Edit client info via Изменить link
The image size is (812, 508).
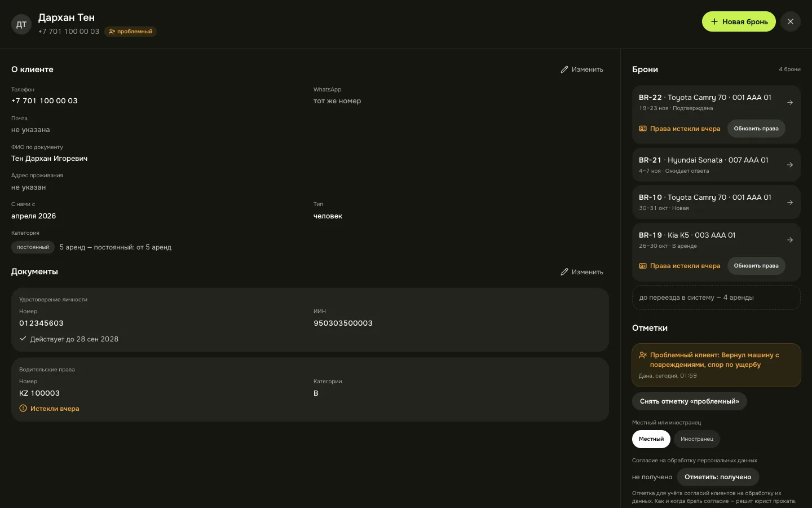[582, 69]
